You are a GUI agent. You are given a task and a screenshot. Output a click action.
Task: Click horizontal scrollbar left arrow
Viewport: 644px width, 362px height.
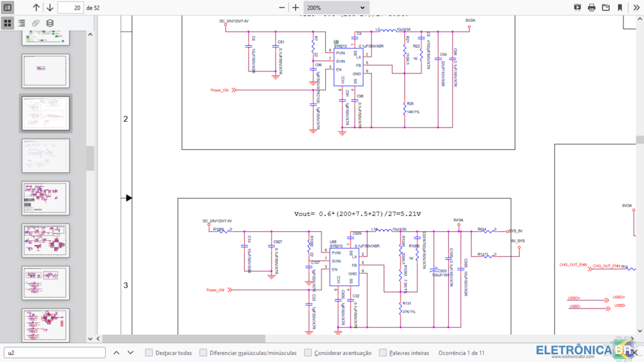pos(98,339)
